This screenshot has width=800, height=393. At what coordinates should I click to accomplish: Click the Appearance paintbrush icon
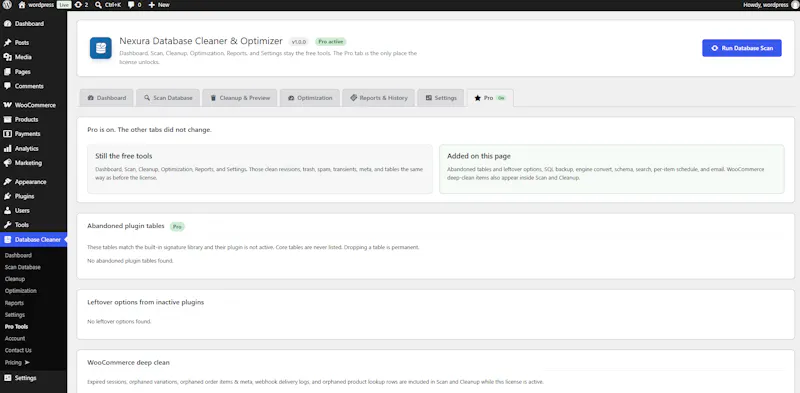(8, 182)
